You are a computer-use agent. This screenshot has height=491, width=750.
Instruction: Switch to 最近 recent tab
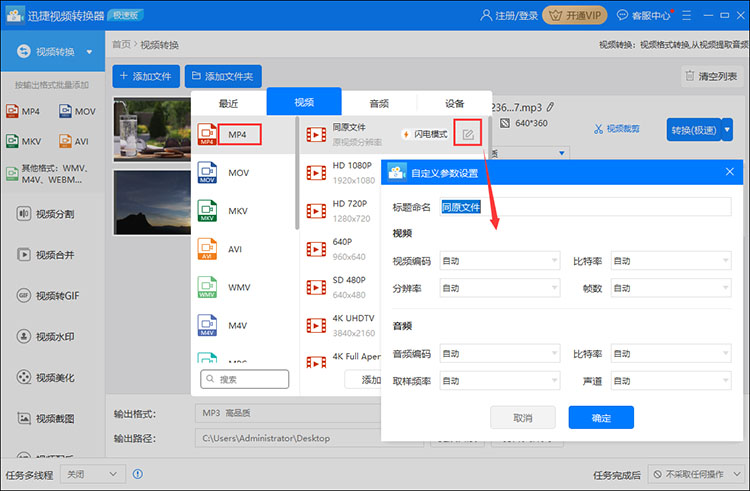[x=229, y=103]
